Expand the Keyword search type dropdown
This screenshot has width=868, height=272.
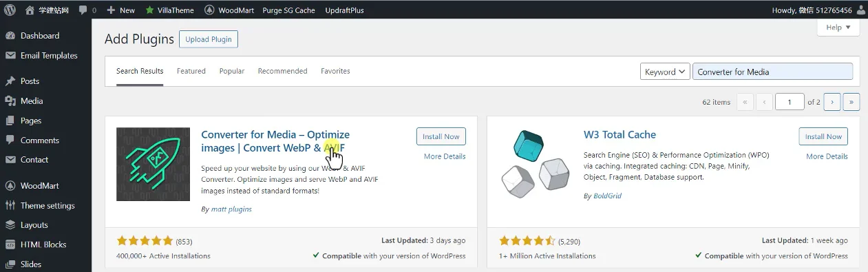[665, 72]
